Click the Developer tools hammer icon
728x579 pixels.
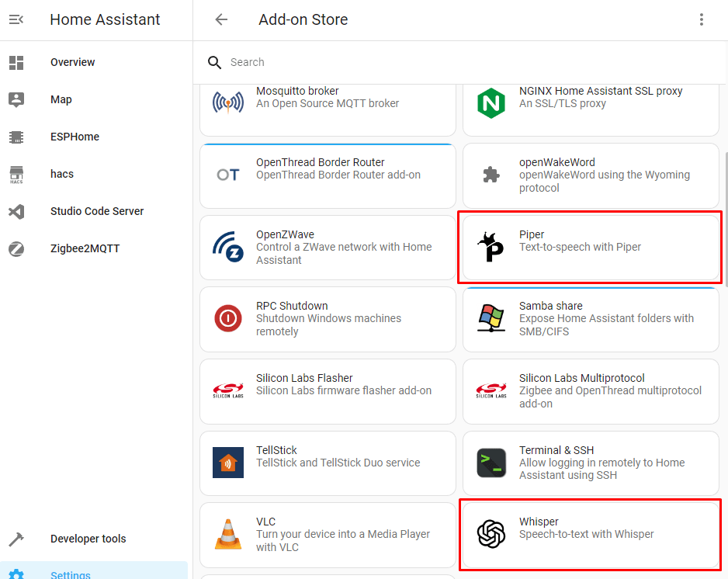[x=16, y=539]
